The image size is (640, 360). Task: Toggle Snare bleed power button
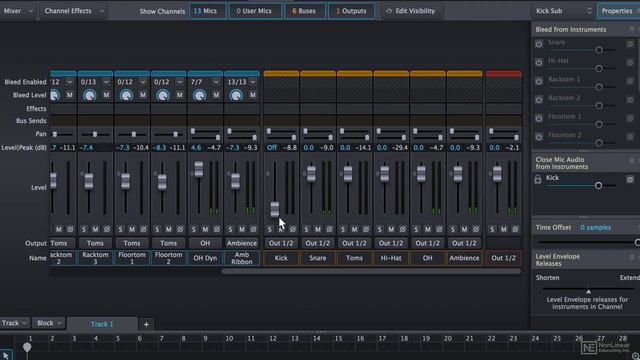tap(539, 44)
